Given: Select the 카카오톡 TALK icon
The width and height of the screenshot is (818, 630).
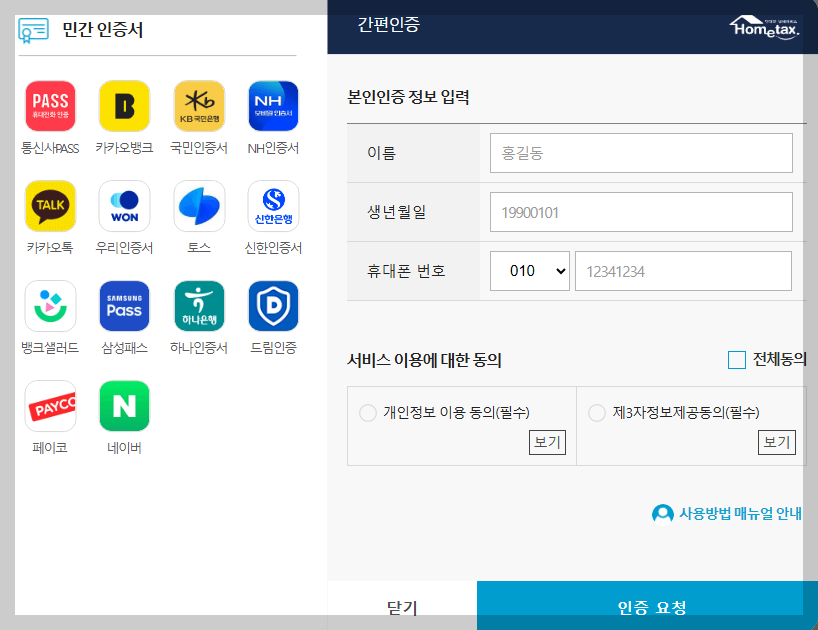Looking at the screenshot, I should coord(50,206).
